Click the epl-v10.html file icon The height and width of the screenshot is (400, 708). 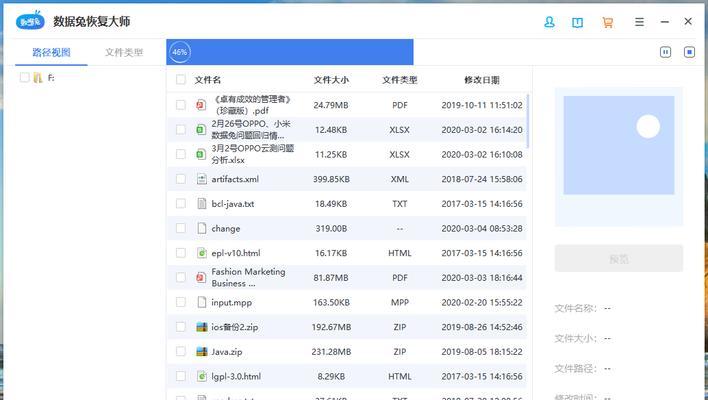pos(202,253)
